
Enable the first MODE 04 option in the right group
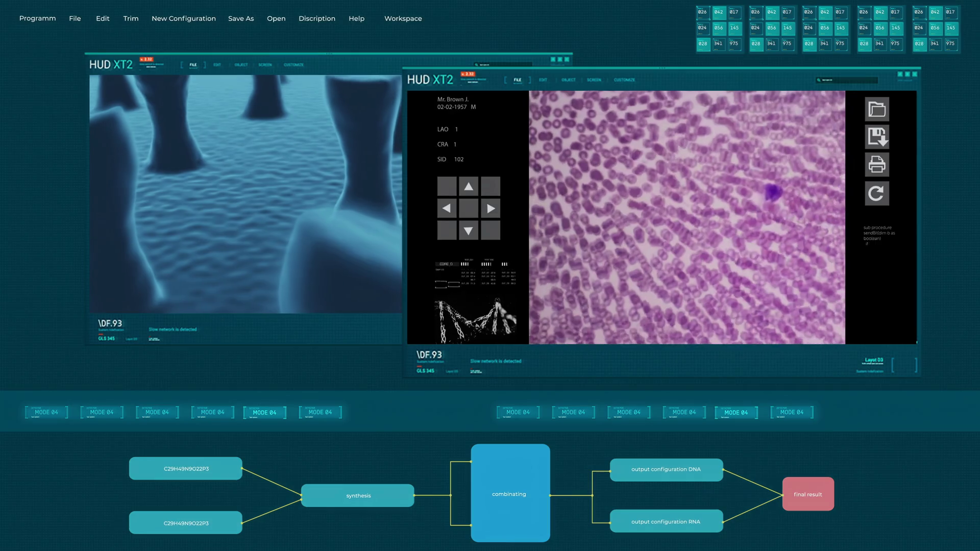[518, 412]
